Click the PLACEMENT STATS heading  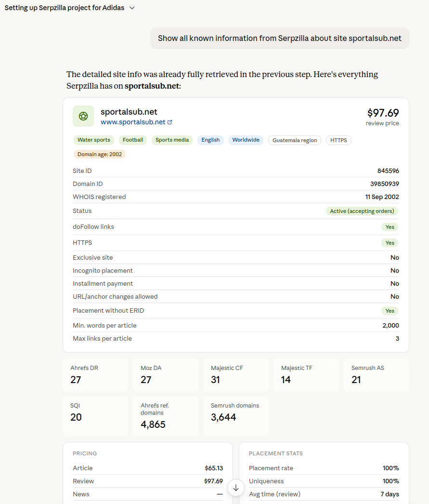276,453
